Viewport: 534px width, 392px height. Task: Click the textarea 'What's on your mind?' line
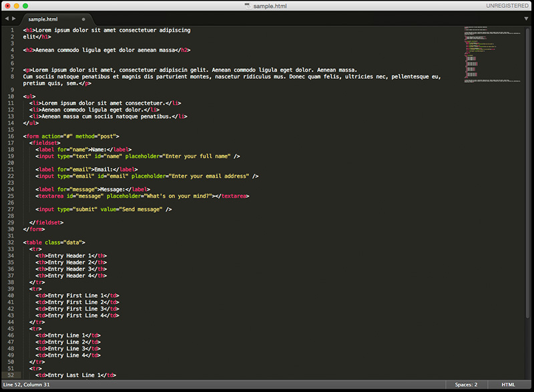(x=142, y=196)
